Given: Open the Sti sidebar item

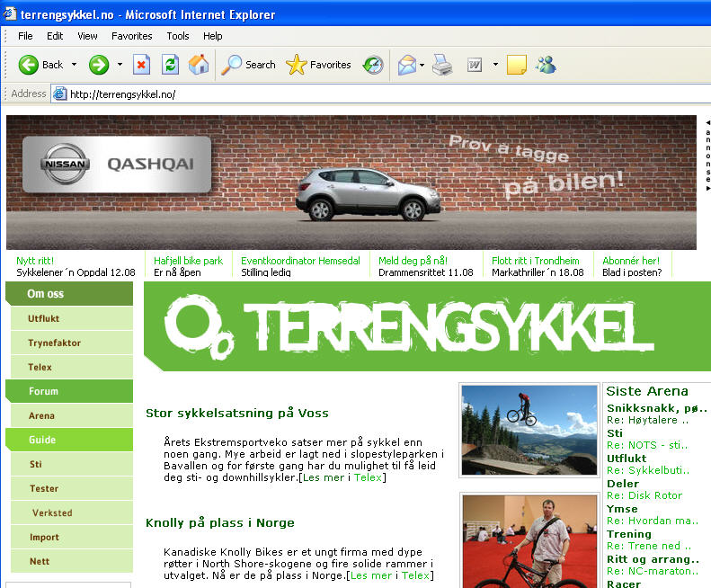Looking at the screenshot, I should (72, 464).
